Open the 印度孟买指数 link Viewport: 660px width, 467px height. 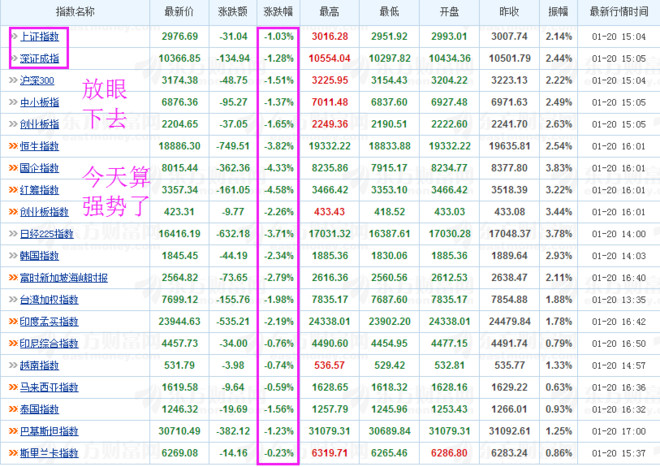49,321
